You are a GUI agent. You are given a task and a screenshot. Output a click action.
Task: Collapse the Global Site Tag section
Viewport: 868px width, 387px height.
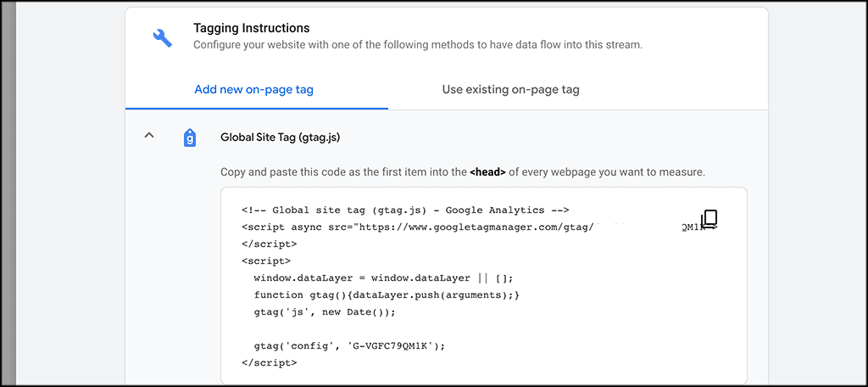point(149,135)
